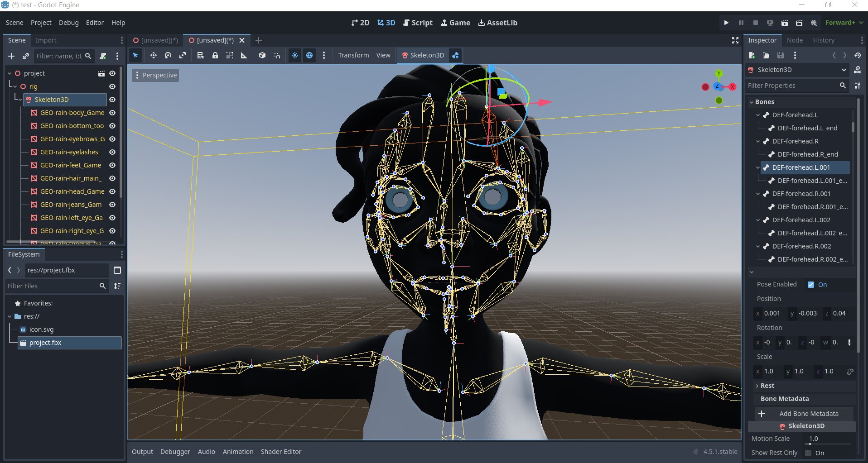
Task: Toggle preview sun light icon
Action: pos(295,55)
